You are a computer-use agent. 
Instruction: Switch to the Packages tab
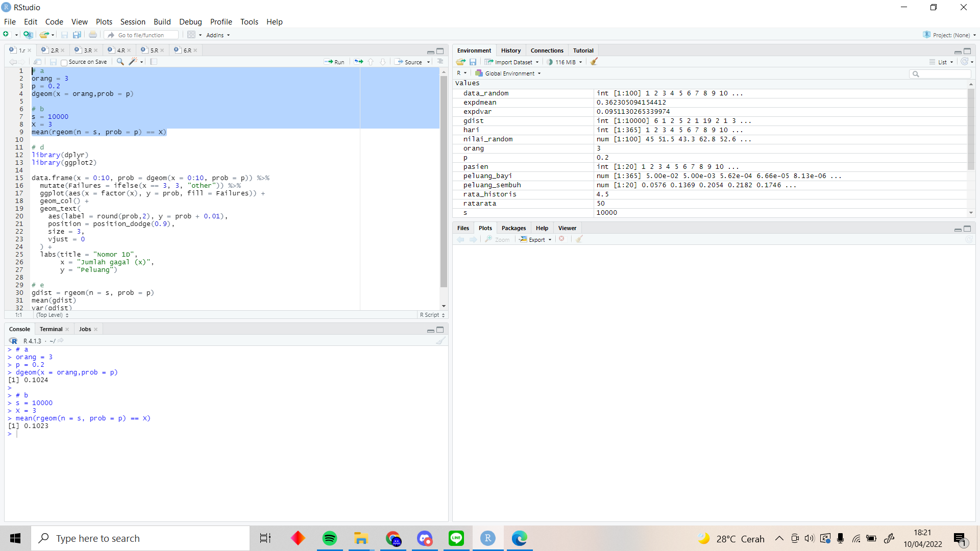click(x=513, y=228)
